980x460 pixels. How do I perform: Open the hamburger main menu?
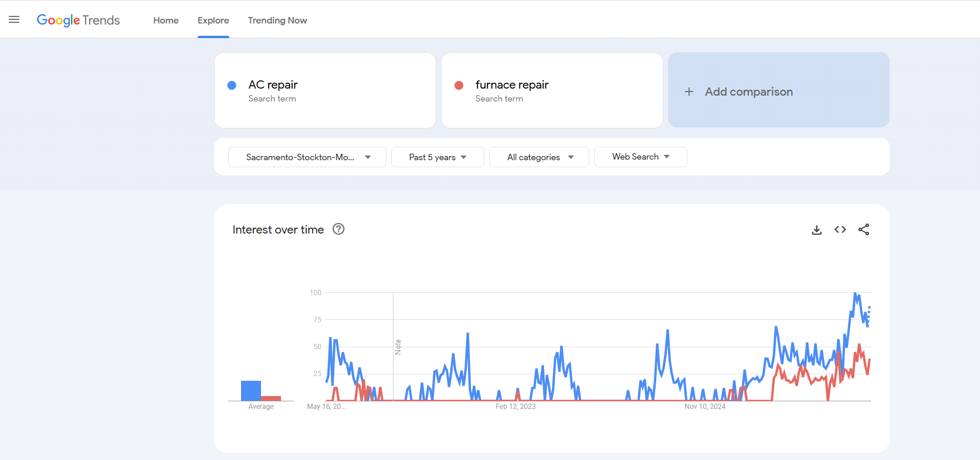tap(14, 20)
